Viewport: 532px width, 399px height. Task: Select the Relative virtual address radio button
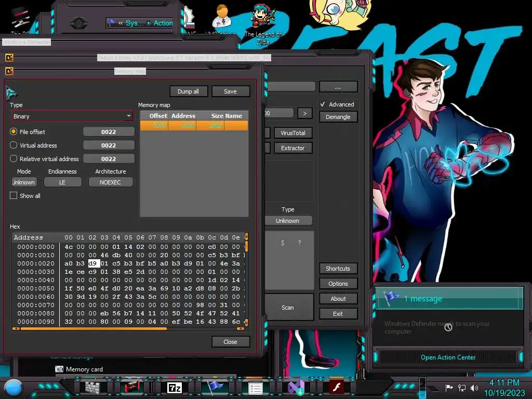click(x=14, y=158)
